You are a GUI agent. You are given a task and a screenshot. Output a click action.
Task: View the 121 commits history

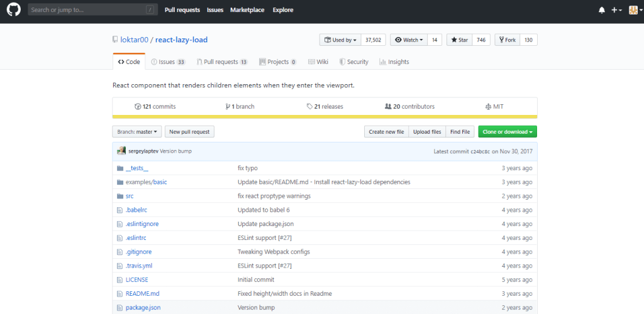155,107
